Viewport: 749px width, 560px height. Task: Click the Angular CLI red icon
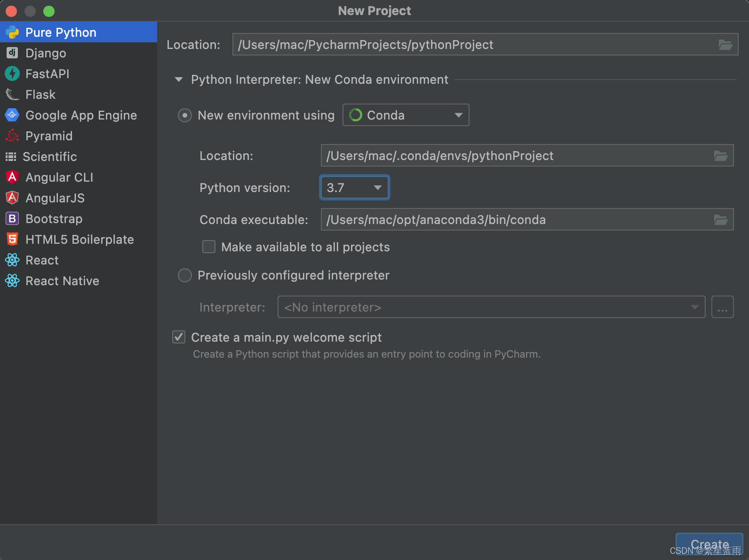point(12,177)
